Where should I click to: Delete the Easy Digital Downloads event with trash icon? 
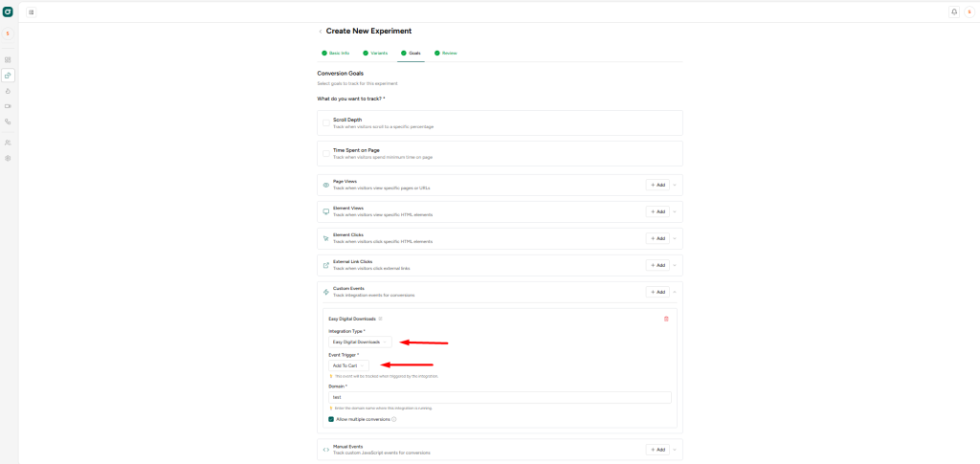666,319
